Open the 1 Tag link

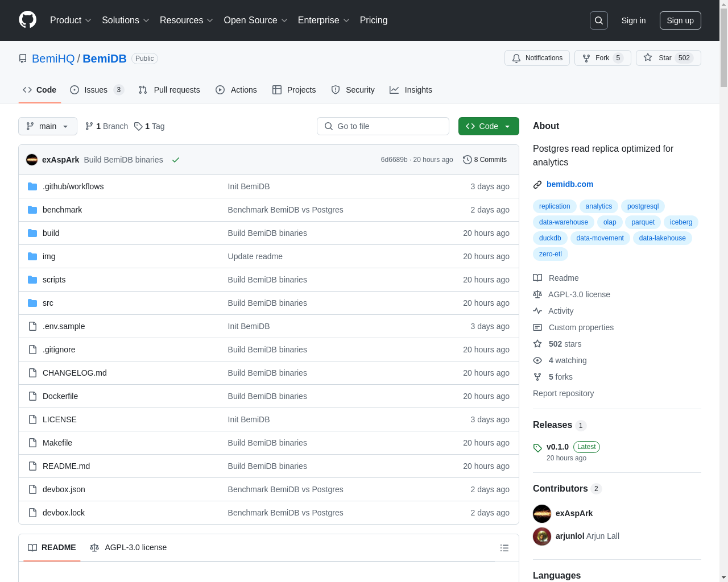click(150, 126)
